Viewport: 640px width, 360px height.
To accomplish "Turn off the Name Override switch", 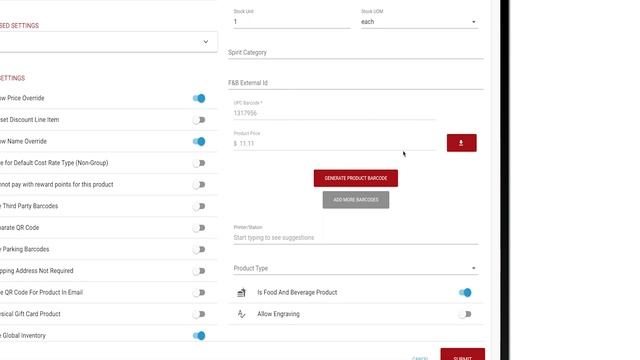I will pyautogui.click(x=199, y=142).
